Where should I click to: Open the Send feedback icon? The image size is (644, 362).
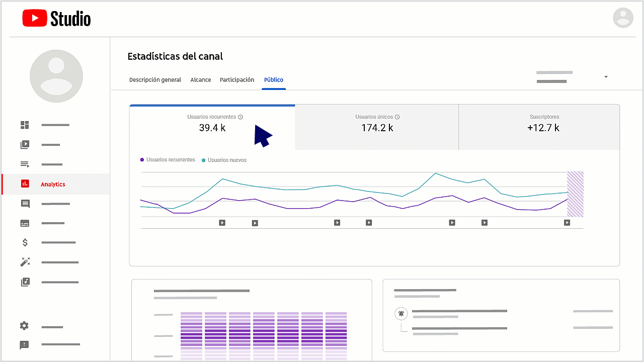(x=24, y=345)
